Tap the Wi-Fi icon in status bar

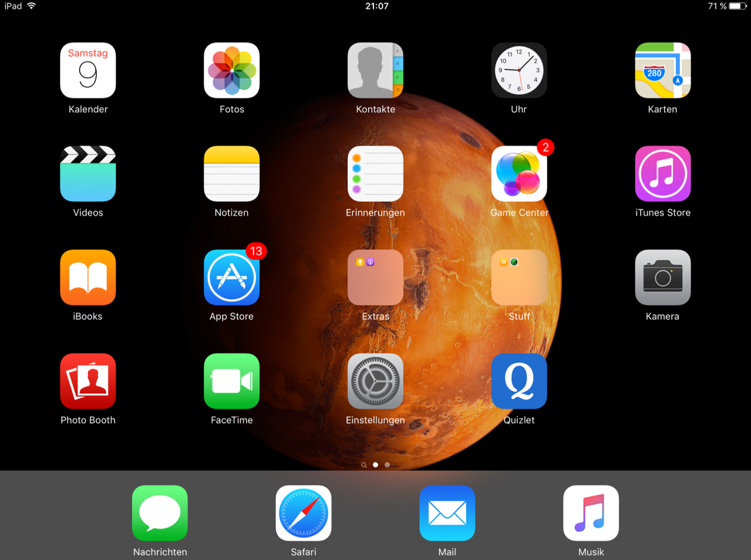click(32, 6)
